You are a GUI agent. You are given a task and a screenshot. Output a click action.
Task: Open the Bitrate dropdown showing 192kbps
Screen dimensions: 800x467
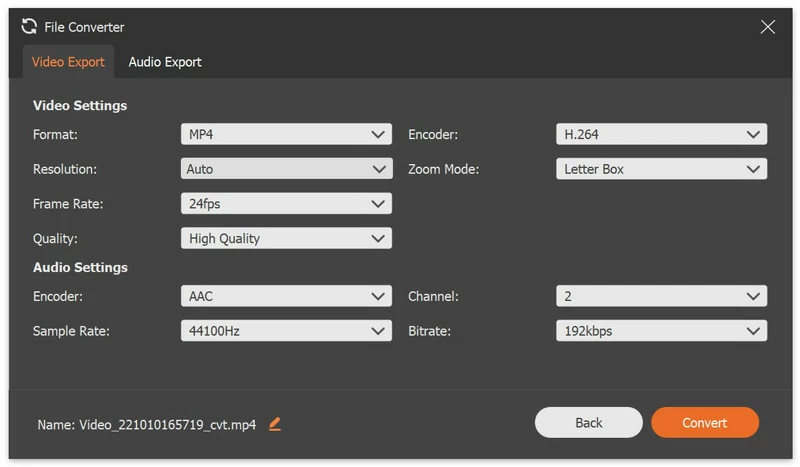[661, 331]
